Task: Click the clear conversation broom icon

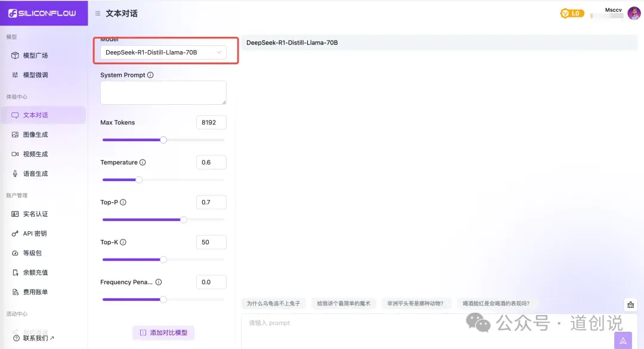Action: 630,305
